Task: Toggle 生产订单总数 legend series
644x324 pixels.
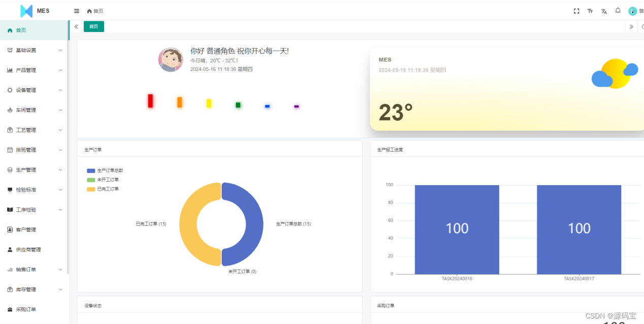Action: 105,170
